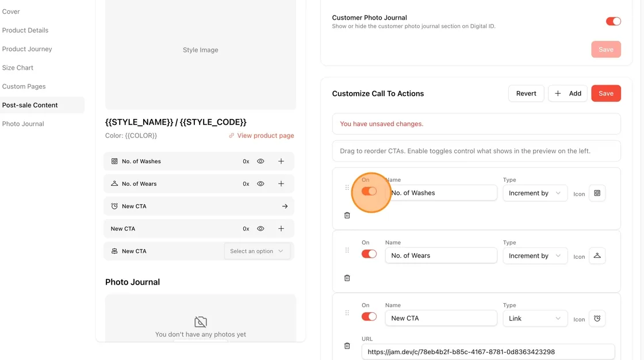The width and height of the screenshot is (644, 360).
Task: Click the Add CTA button
Action: [x=568, y=93]
